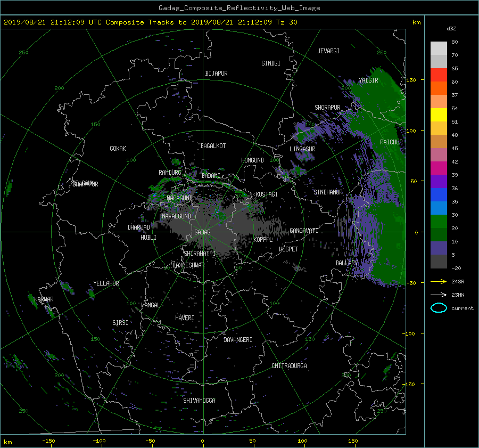The image size is (479, 448).
Task: Click the DAVANGERI city label
Action: coord(238,340)
